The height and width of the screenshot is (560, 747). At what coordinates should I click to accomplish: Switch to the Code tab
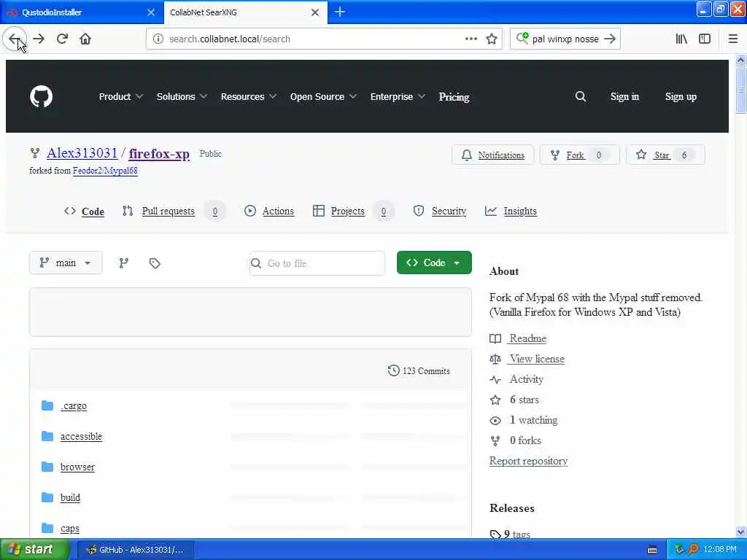[x=84, y=211]
